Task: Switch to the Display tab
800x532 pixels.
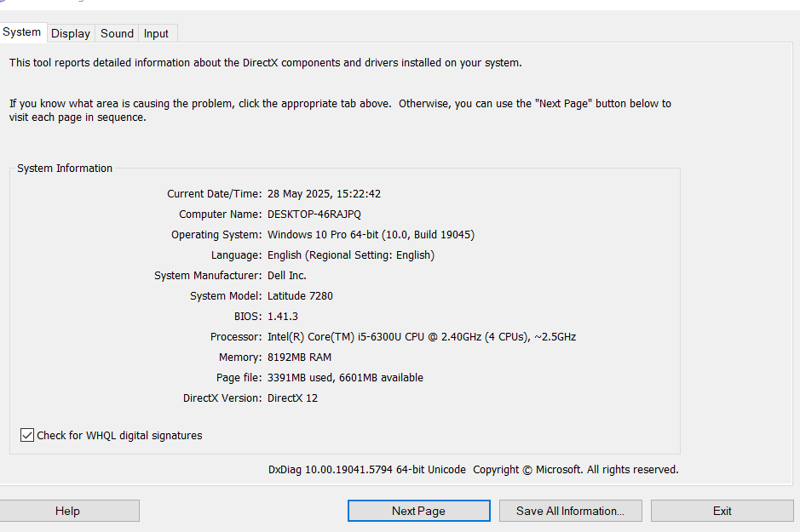Action: pyautogui.click(x=70, y=33)
